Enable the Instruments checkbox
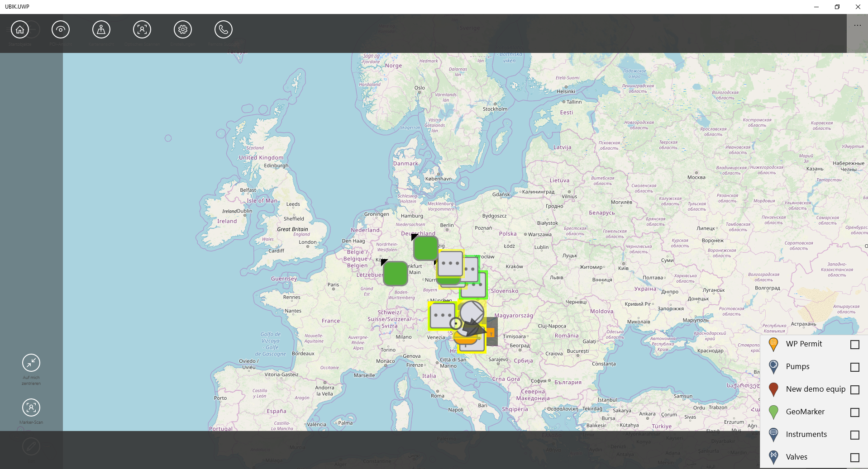This screenshot has width=868, height=469. 854,435
